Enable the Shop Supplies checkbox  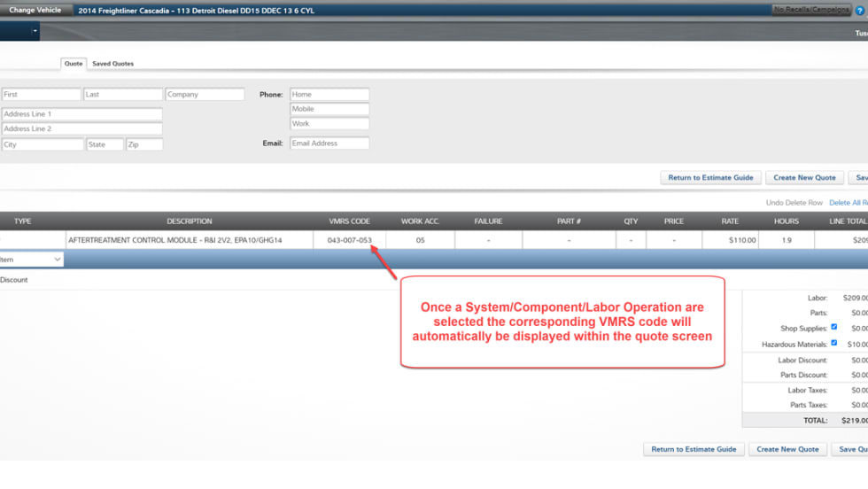833,327
